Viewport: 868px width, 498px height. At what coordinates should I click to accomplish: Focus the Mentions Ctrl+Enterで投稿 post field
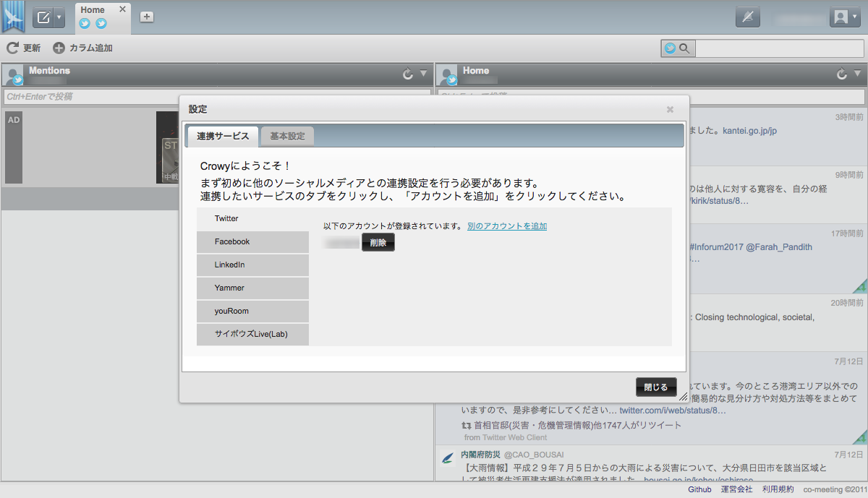point(217,96)
